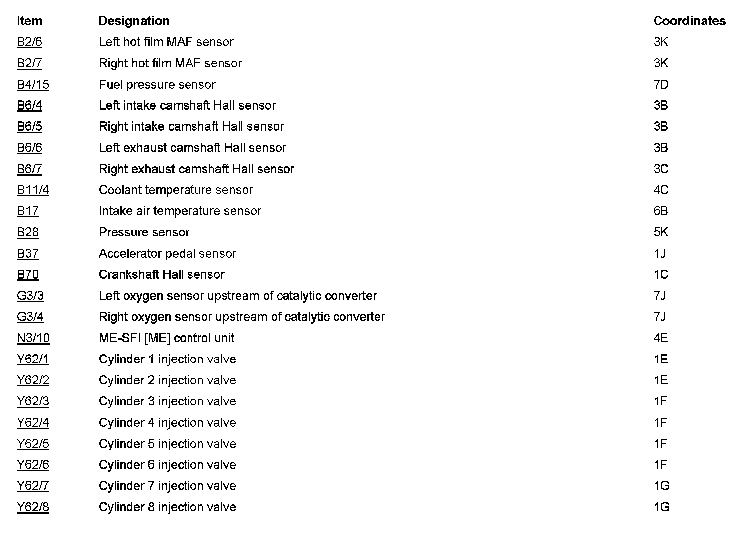
Task: Click the Designation column header
Action: coord(134,21)
